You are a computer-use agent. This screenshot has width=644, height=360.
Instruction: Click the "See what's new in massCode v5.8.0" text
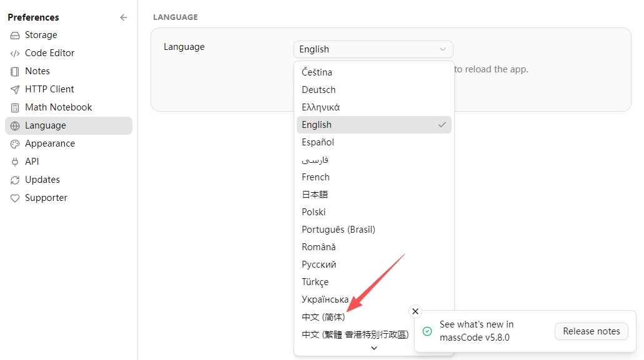(x=477, y=331)
